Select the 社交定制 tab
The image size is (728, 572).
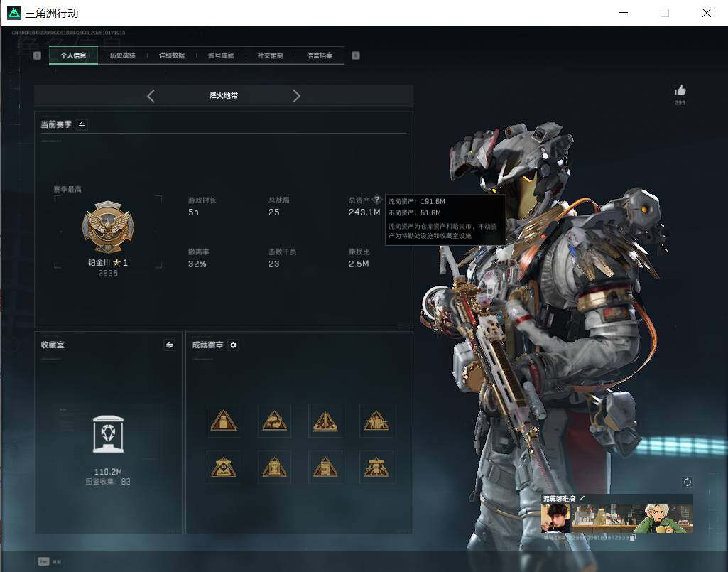270,55
